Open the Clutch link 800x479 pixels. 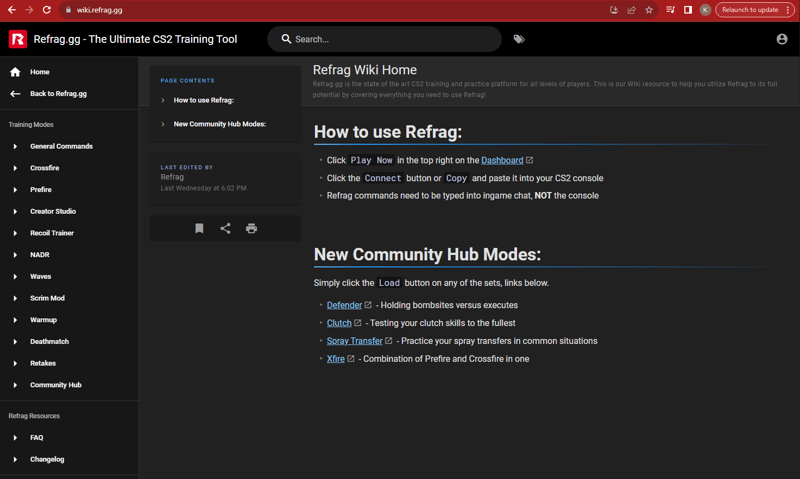339,323
